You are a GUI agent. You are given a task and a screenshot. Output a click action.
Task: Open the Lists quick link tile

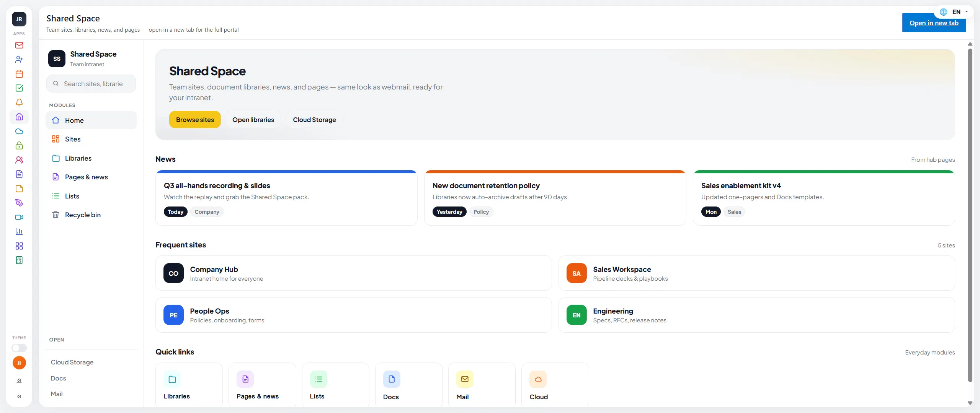click(335, 385)
